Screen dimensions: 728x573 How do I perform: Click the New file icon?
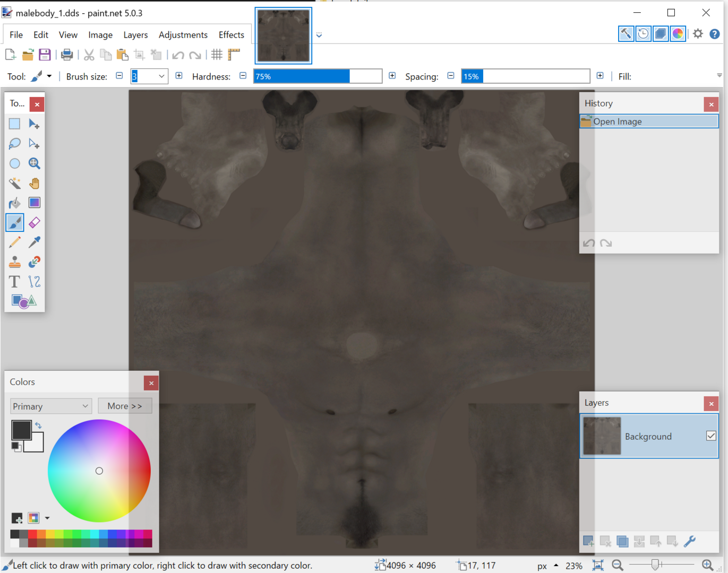pos(10,54)
